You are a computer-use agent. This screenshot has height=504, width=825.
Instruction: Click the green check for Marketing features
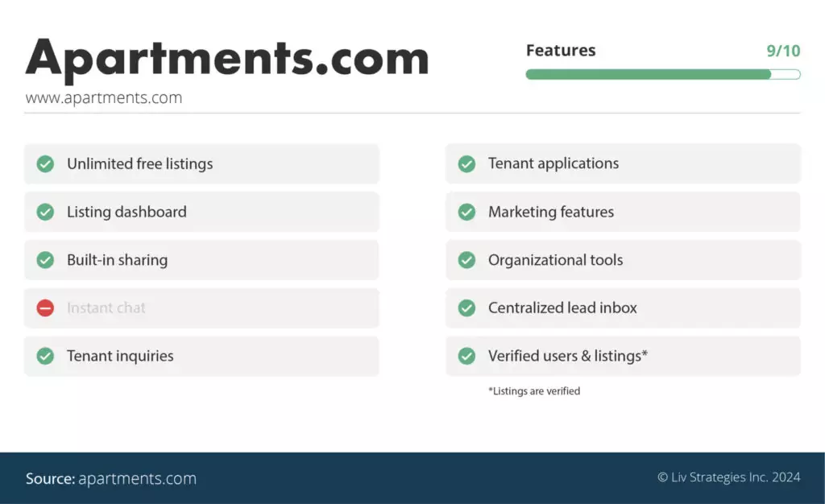click(466, 212)
